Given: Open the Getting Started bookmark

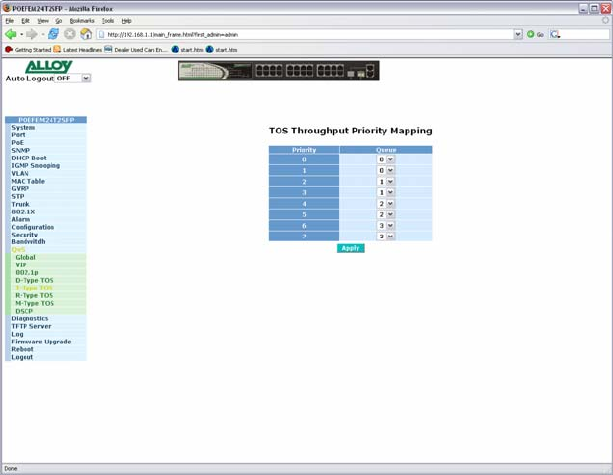Looking at the screenshot, I should click(x=28, y=49).
